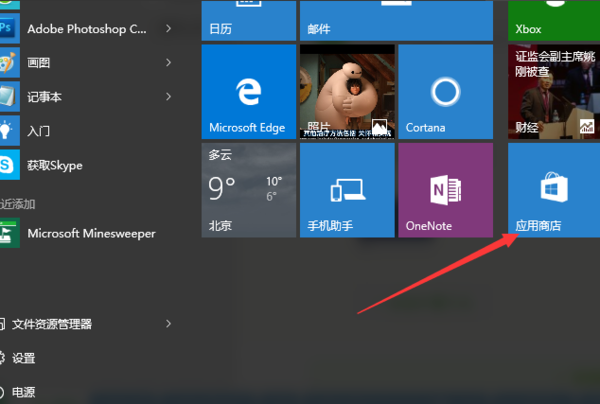Open the OneNote tile

pyautogui.click(x=444, y=190)
